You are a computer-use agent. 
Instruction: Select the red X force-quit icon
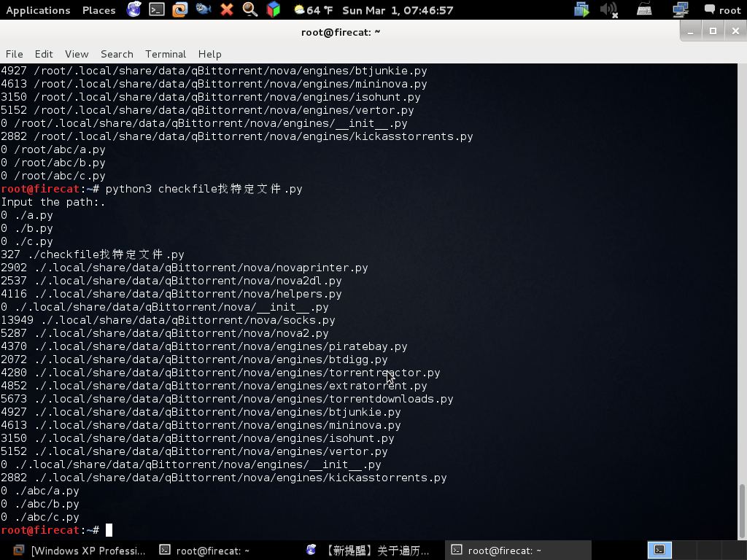(226, 9)
